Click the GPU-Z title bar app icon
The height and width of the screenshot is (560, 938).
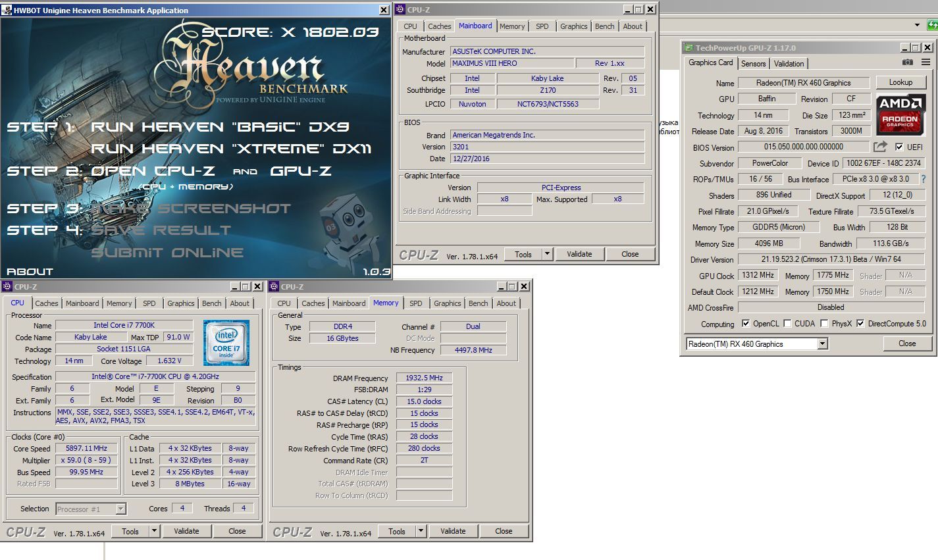click(689, 47)
